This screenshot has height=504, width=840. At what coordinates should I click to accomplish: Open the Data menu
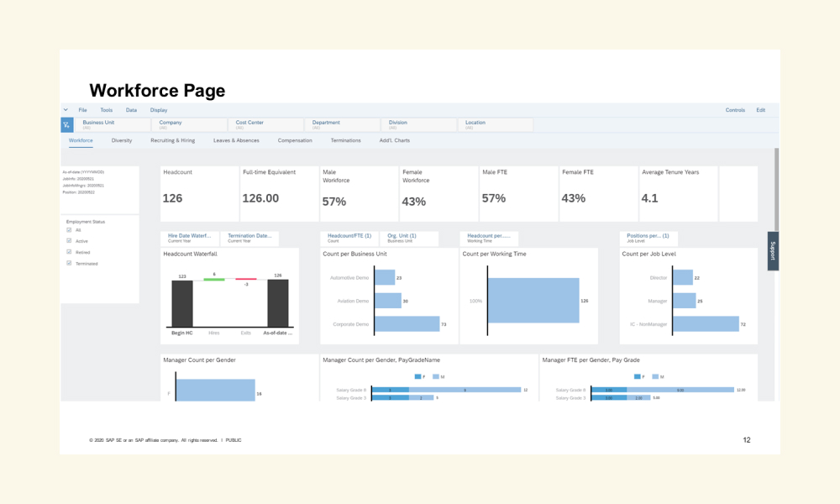tap(131, 110)
